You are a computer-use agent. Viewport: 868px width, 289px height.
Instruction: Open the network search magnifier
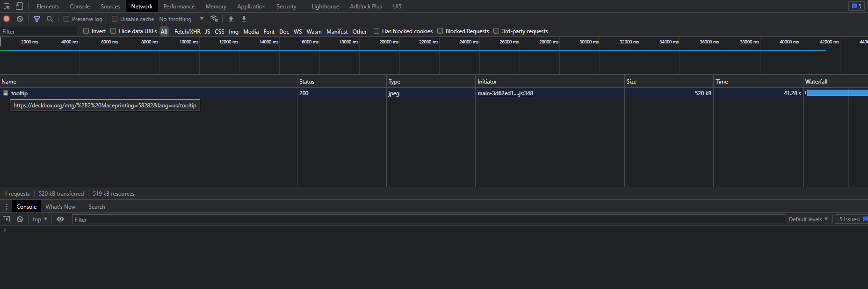(50, 19)
